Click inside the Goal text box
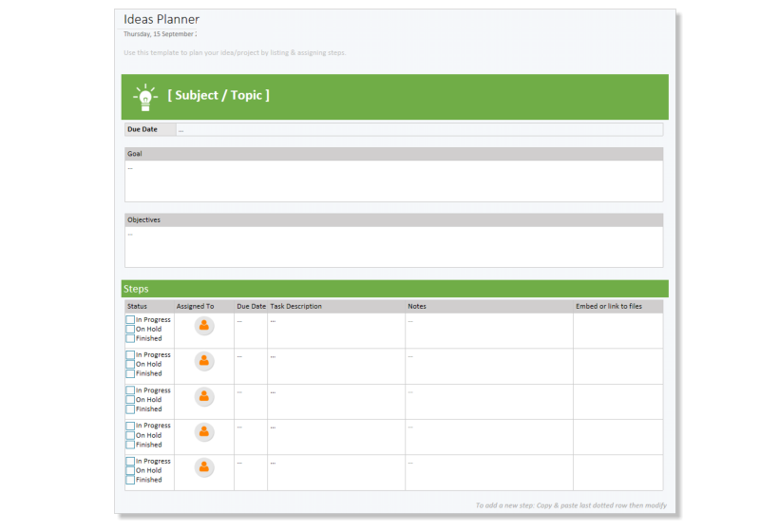 coord(393,180)
